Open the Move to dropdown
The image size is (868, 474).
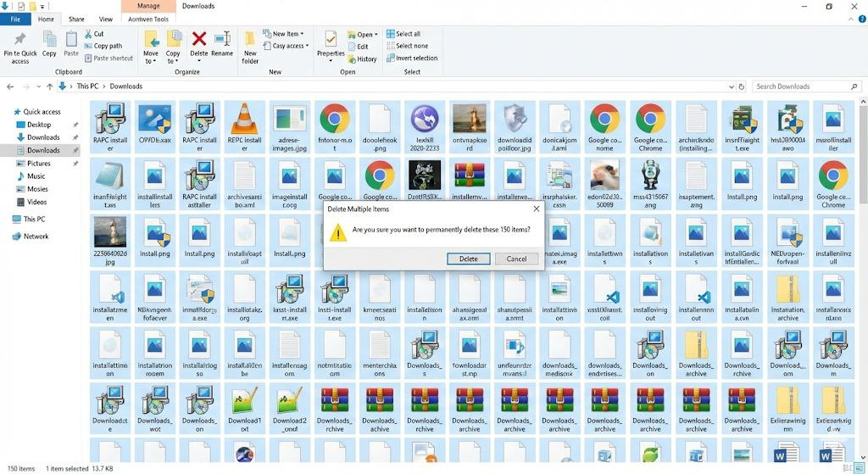tap(151, 47)
